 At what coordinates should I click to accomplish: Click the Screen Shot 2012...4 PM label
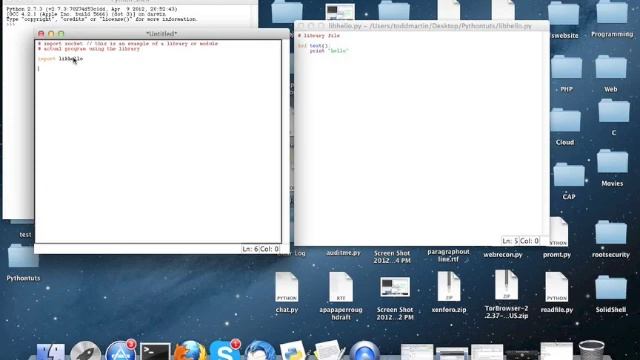click(x=392, y=257)
